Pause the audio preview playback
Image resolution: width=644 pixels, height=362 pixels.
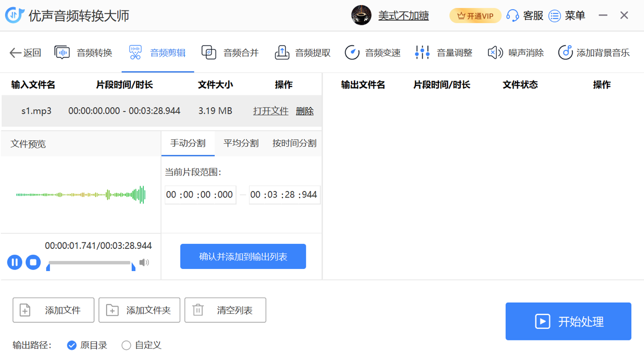click(15, 262)
